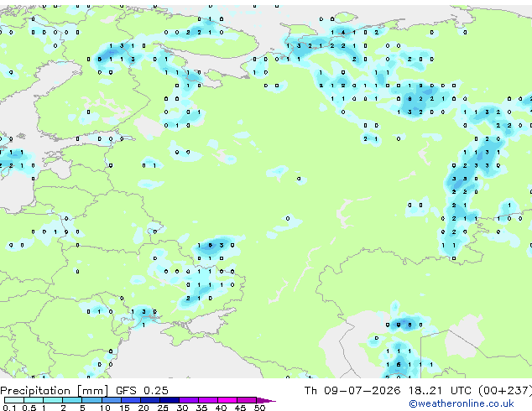Click the 'Precipitation [mm]' title text
This screenshot has height=411, width=532.
point(55,391)
